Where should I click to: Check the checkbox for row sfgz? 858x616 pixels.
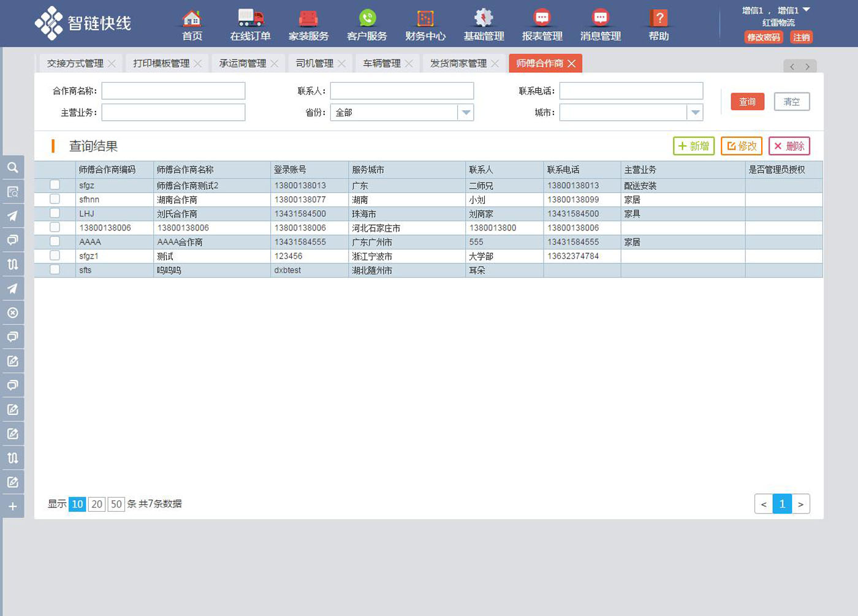[x=55, y=184]
